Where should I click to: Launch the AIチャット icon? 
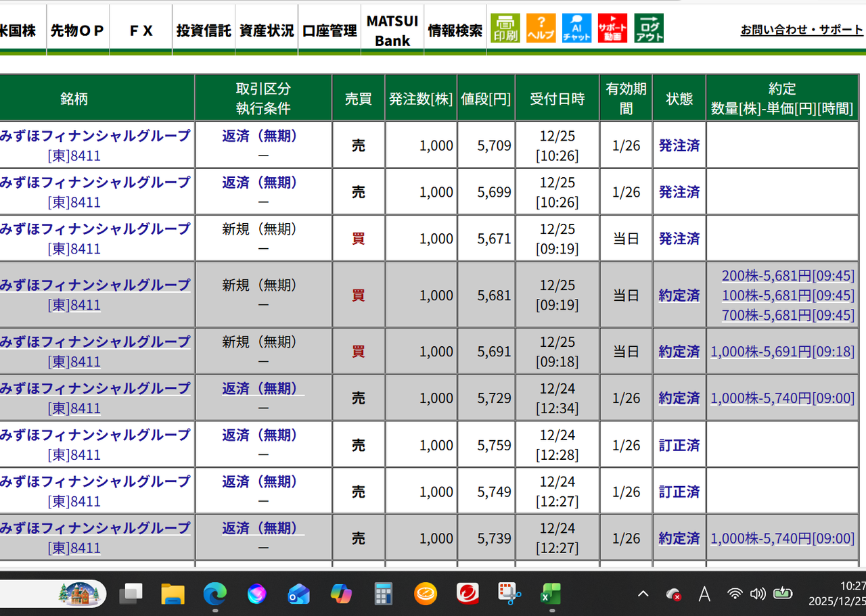[576, 28]
